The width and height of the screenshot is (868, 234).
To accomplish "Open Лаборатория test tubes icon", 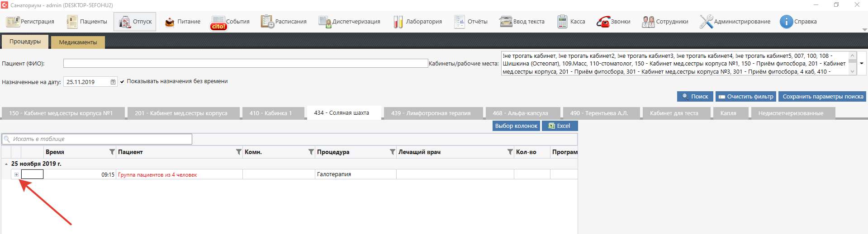I will pos(398,22).
